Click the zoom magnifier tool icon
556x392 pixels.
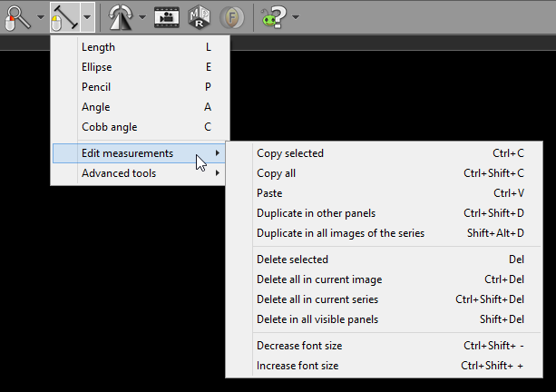[x=18, y=16]
